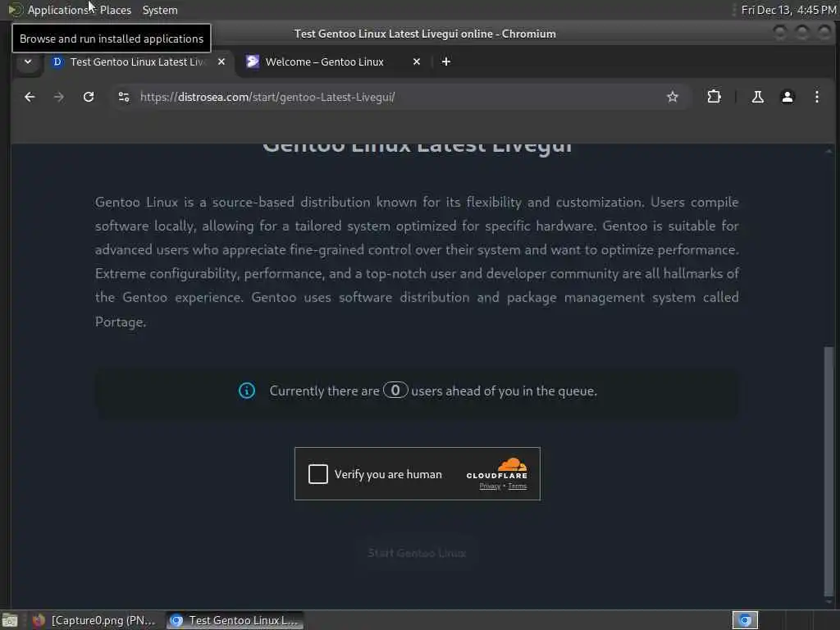Open the Places menu
This screenshot has width=840, height=630.
pos(116,10)
